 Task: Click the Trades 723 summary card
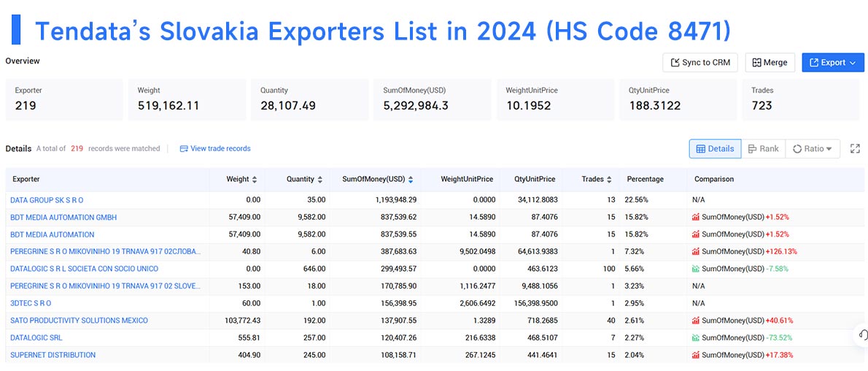(801, 100)
